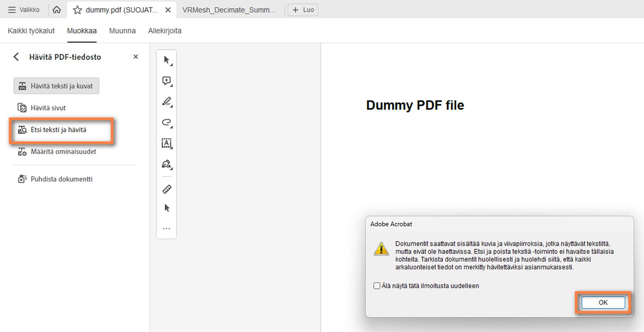Click the Etsi teksti ja hävitä search icon
This screenshot has width=644, height=332.
coord(22,130)
